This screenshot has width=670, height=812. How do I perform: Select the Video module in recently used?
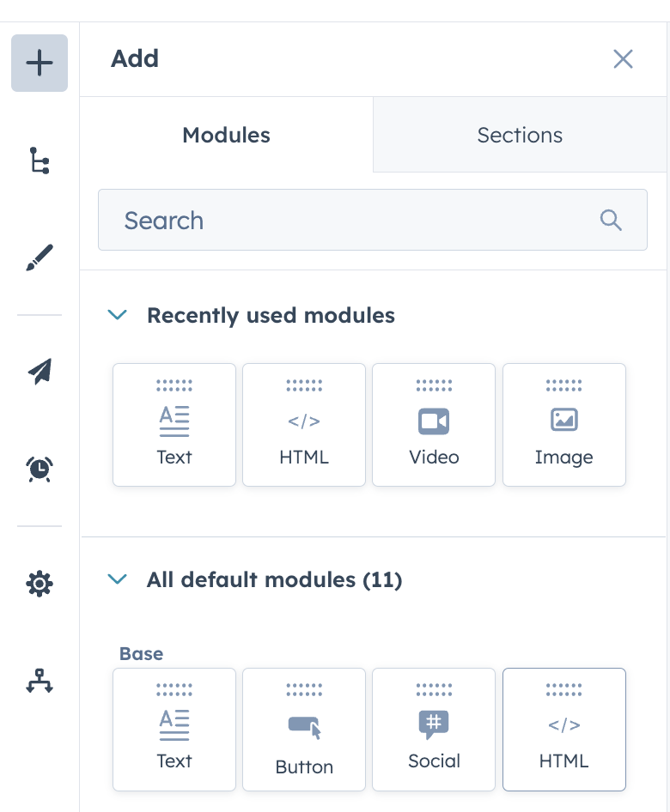(434, 425)
